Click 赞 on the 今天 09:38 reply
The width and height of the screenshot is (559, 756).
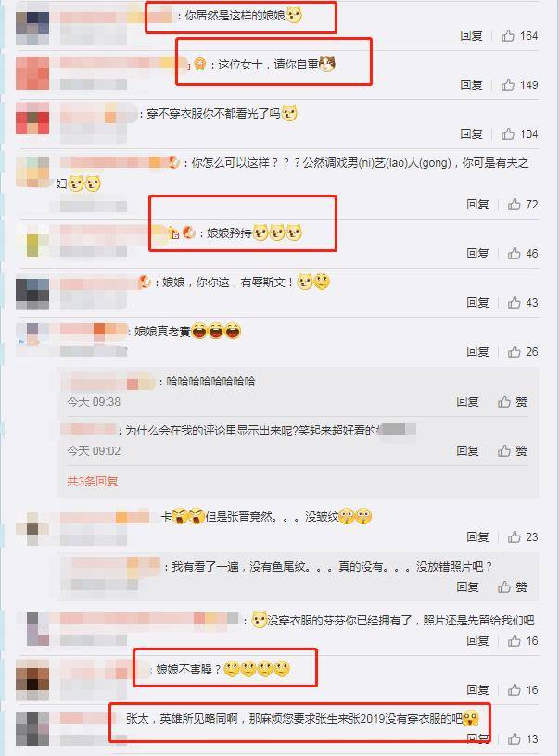coord(513,402)
